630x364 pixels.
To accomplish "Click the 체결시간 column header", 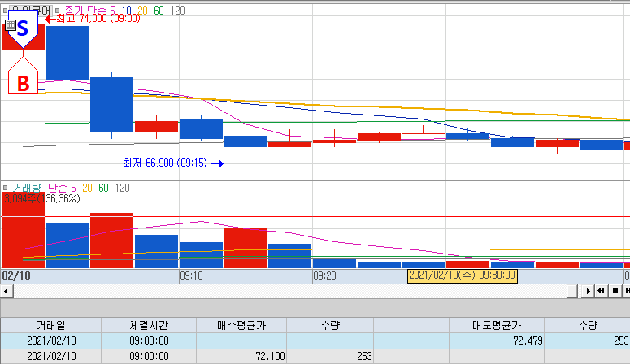I will click(149, 325).
